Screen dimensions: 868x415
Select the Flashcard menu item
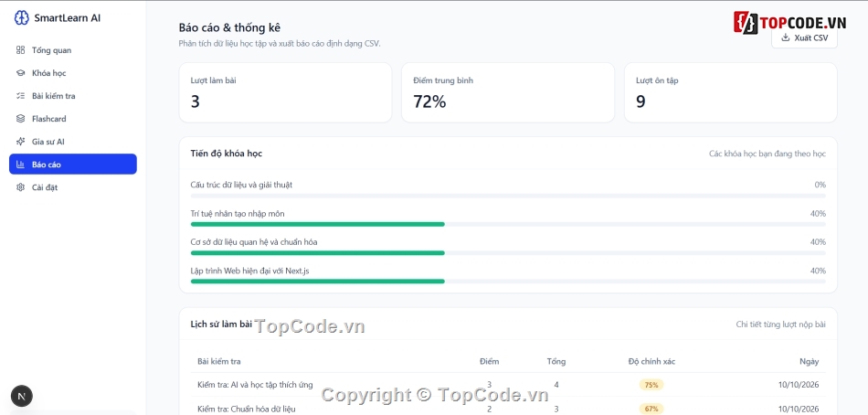[72, 119]
